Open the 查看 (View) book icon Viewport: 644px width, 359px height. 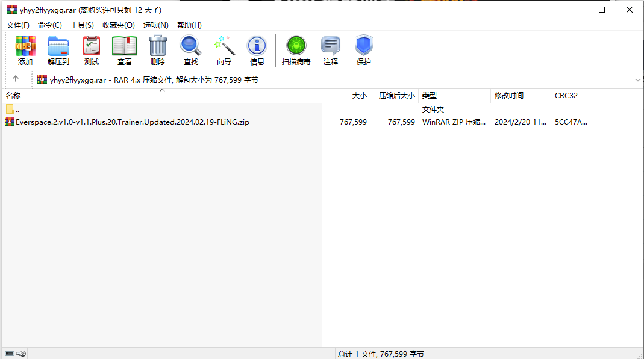point(125,50)
